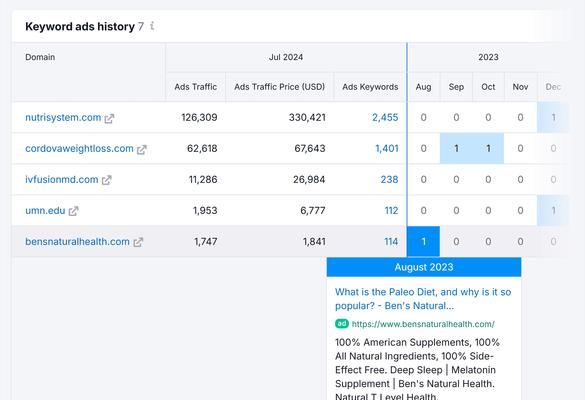Select the Ads Traffic Price (USD) column header
Image resolution: width=585 pixels, height=400 pixels.
pyautogui.click(x=279, y=87)
